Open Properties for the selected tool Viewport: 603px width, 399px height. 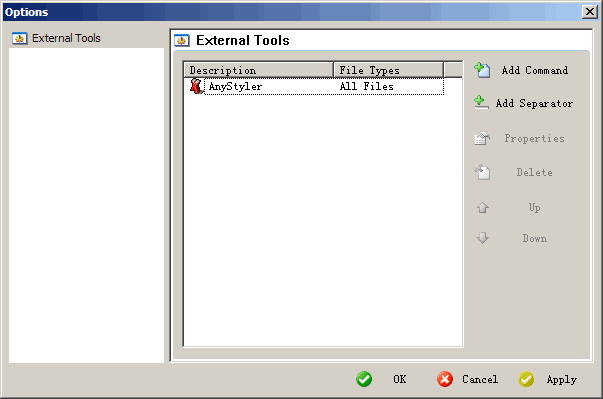[535, 138]
